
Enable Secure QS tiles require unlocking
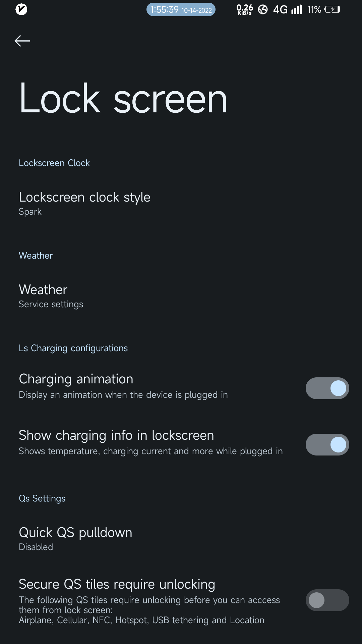click(x=327, y=600)
